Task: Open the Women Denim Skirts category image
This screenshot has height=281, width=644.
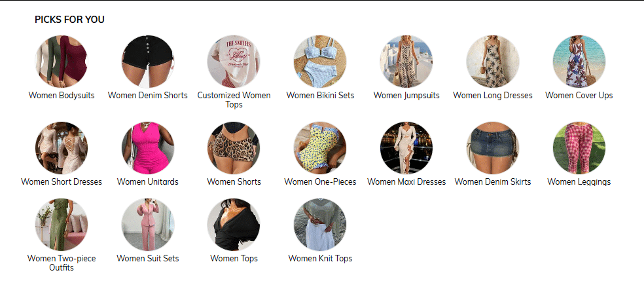Action: tap(492, 147)
